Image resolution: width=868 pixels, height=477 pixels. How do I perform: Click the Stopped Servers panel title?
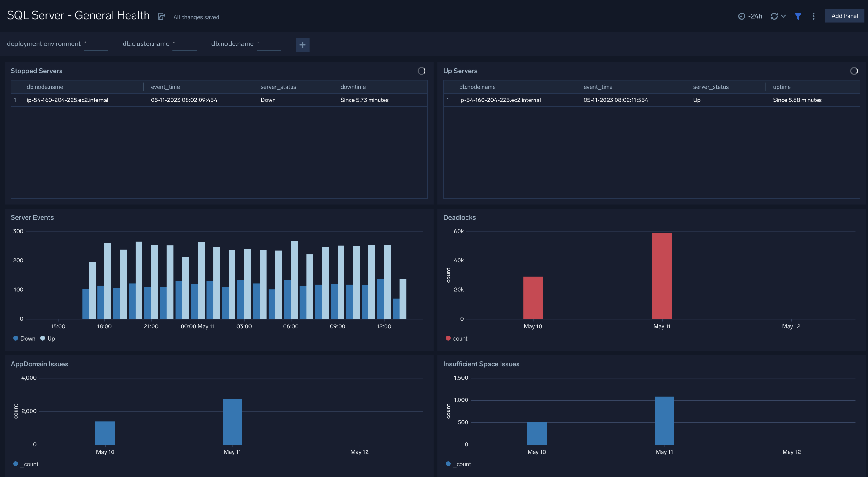[x=36, y=71]
